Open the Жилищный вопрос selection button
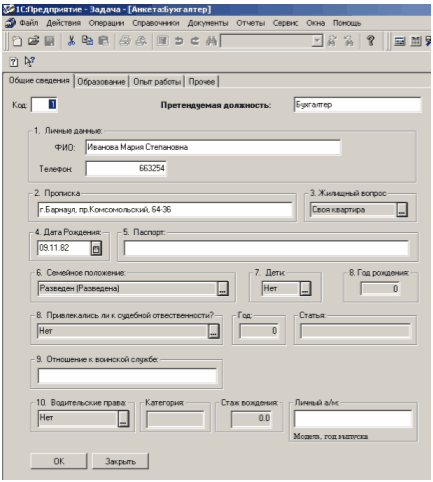This screenshot has height=482, width=433. [402, 210]
